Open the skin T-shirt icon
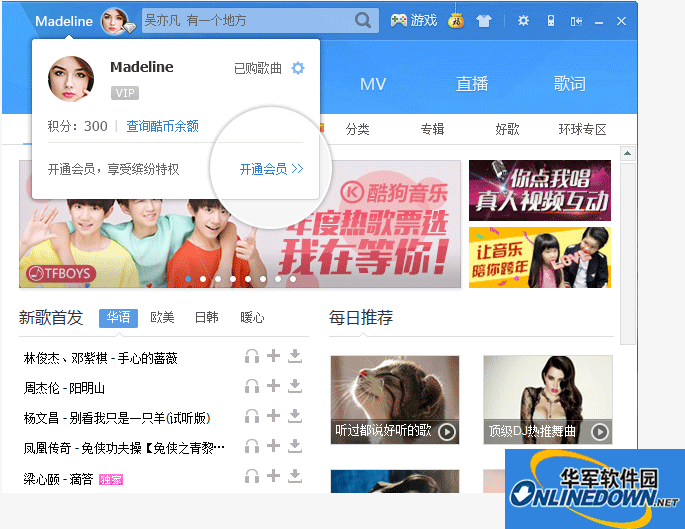Viewport: 685px width, 529px height. [484, 21]
